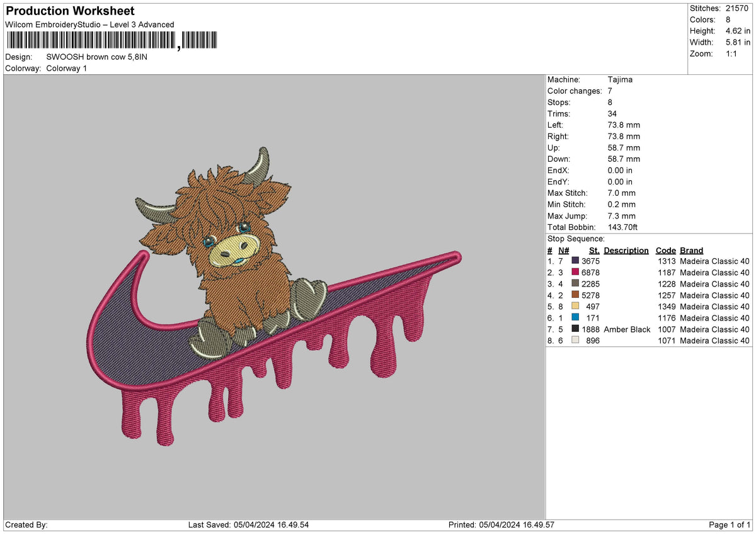Pick the black swatch beside Amber Black
The image size is (756, 534).
coord(575,329)
